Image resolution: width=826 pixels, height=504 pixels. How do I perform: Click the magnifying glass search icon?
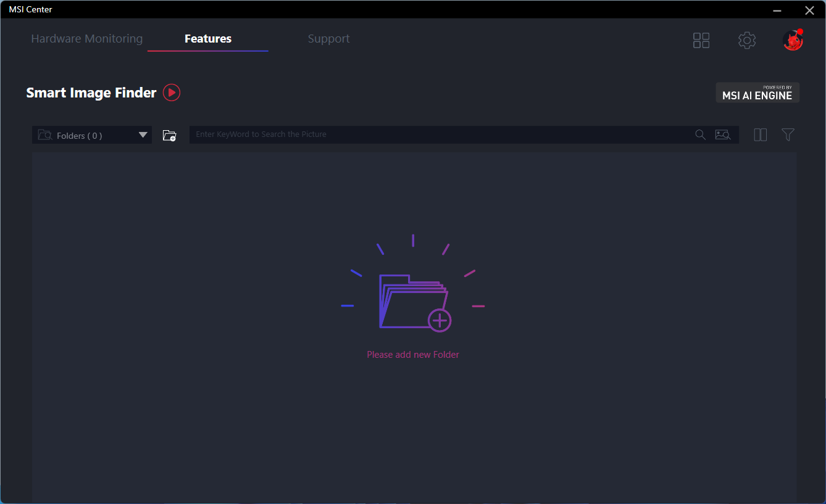700,134
